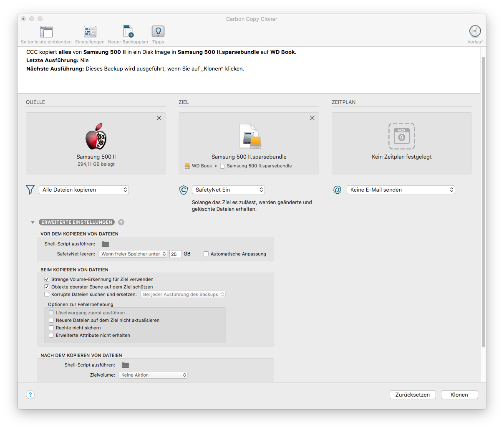Image resolution: width=504 pixels, height=430 pixels.
Task: Open the Zielvolume Keine Aktion dropdown
Action: coord(153,375)
